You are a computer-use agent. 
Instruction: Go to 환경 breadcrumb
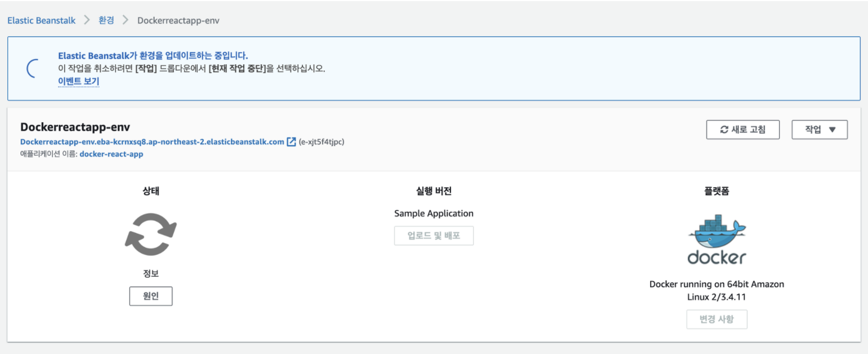(x=106, y=20)
